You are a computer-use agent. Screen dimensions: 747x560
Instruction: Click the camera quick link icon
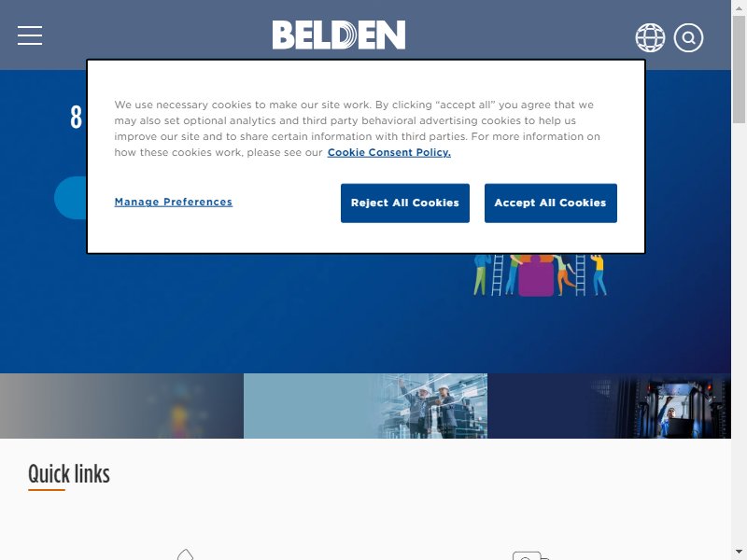coord(530,555)
